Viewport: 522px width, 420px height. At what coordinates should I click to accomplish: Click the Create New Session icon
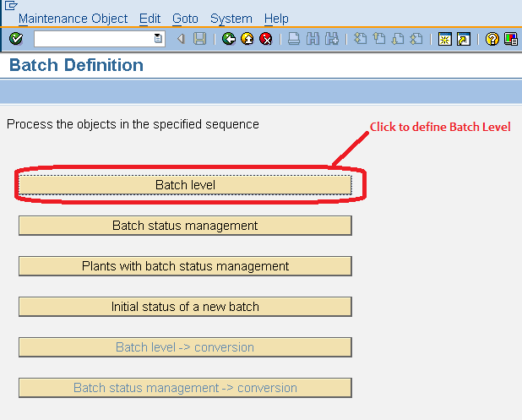(x=445, y=39)
